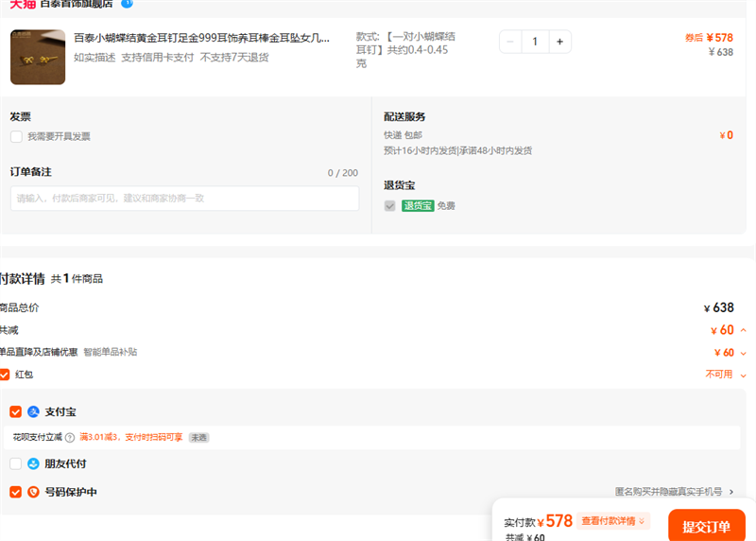Expand the 红包 不可用 dropdown
The width and height of the screenshot is (756, 541).
click(743, 375)
